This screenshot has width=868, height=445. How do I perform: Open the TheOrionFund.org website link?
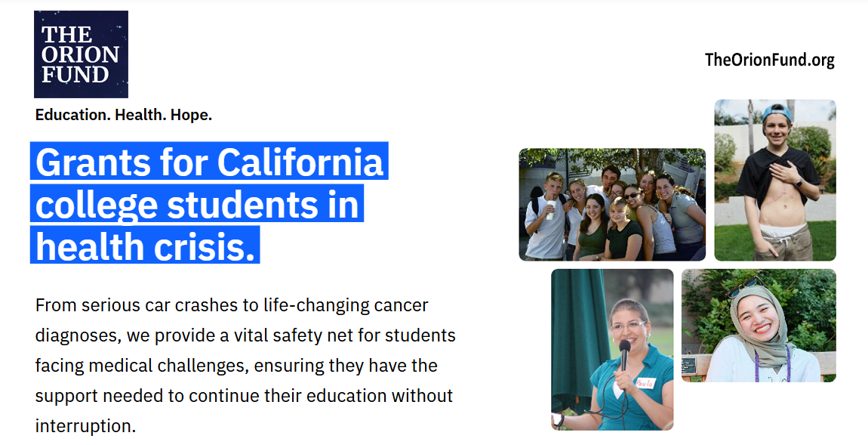click(769, 60)
